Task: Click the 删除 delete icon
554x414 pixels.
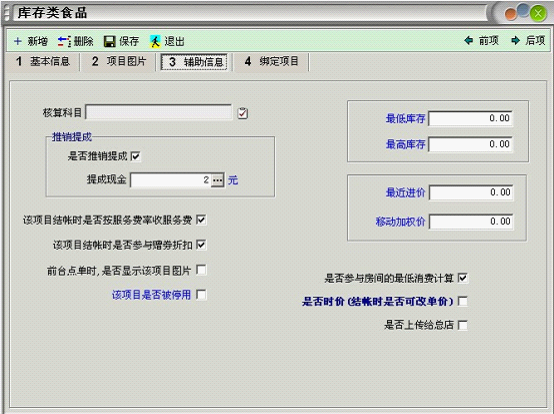Action: [64, 41]
